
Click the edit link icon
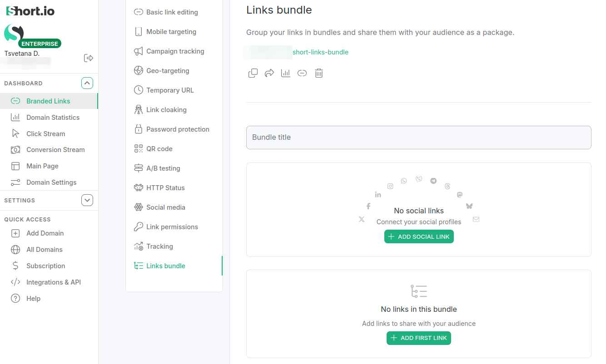(302, 73)
